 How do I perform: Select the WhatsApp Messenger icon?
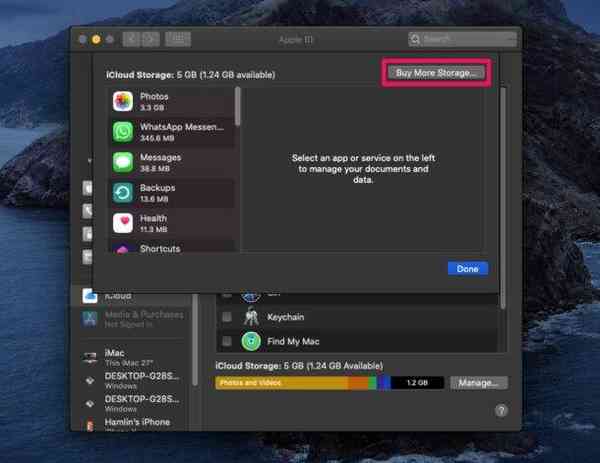(x=123, y=132)
